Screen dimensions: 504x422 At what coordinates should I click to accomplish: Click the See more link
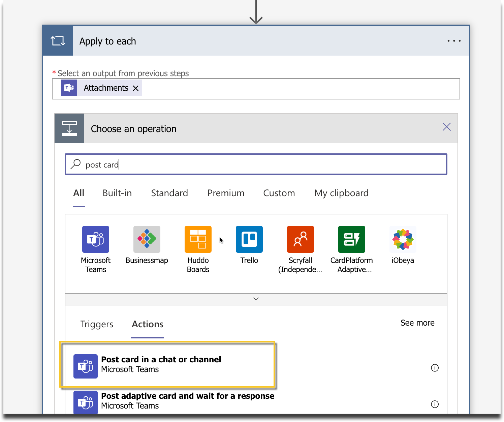[x=417, y=323]
